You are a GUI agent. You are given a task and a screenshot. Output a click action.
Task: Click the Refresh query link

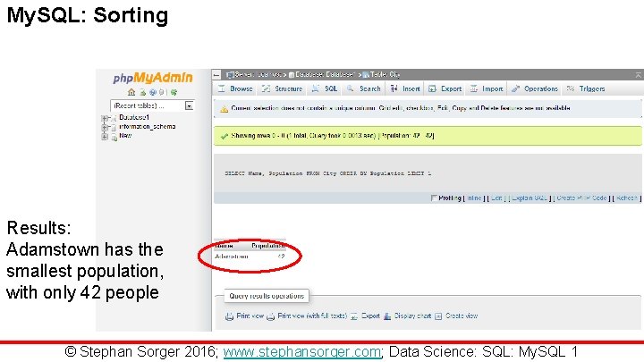[626, 198]
